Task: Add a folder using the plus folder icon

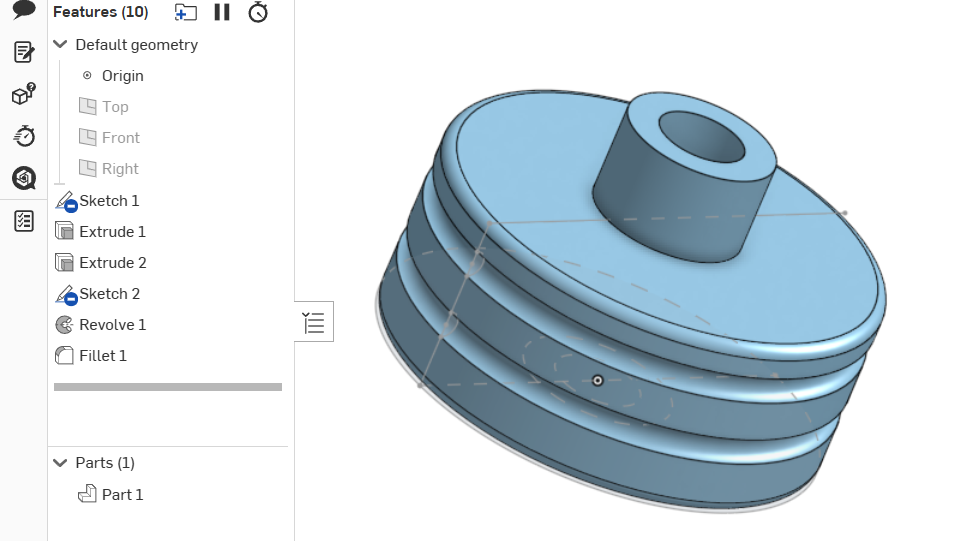Action: (x=185, y=12)
